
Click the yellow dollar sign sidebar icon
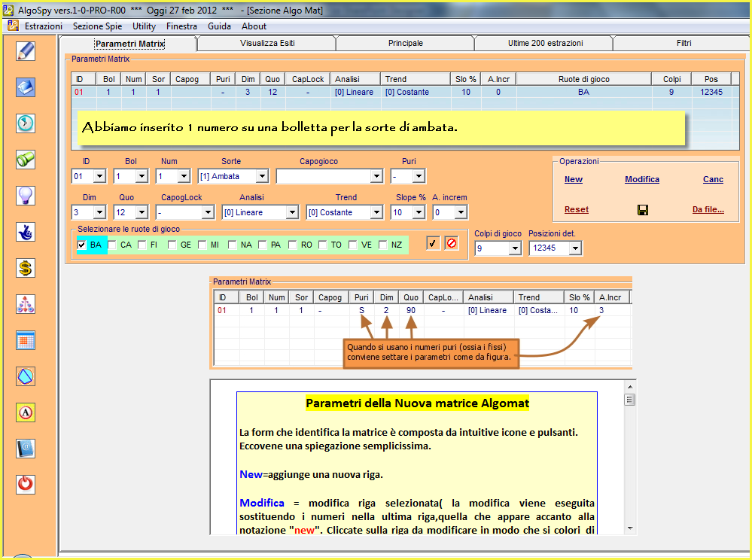(x=26, y=268)
